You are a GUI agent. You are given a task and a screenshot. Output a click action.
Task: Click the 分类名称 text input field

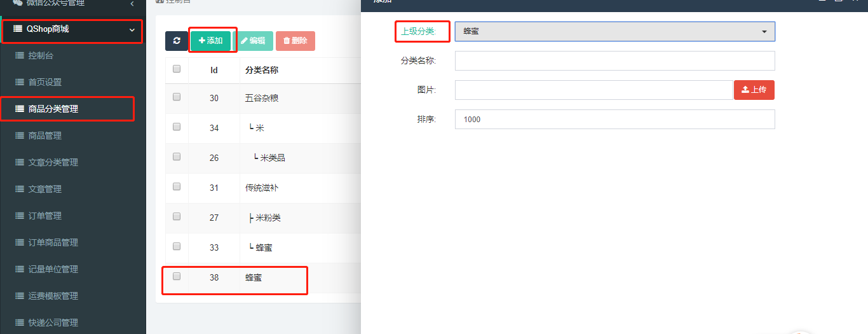tap(614, 61)
